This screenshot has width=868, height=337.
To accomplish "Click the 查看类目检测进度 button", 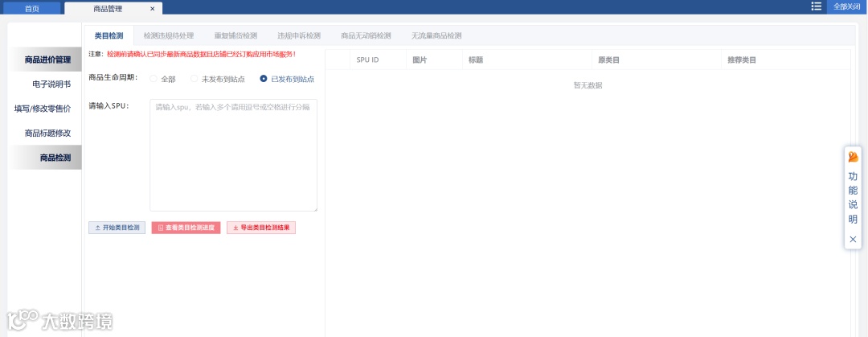I will (x=186, y=228).
